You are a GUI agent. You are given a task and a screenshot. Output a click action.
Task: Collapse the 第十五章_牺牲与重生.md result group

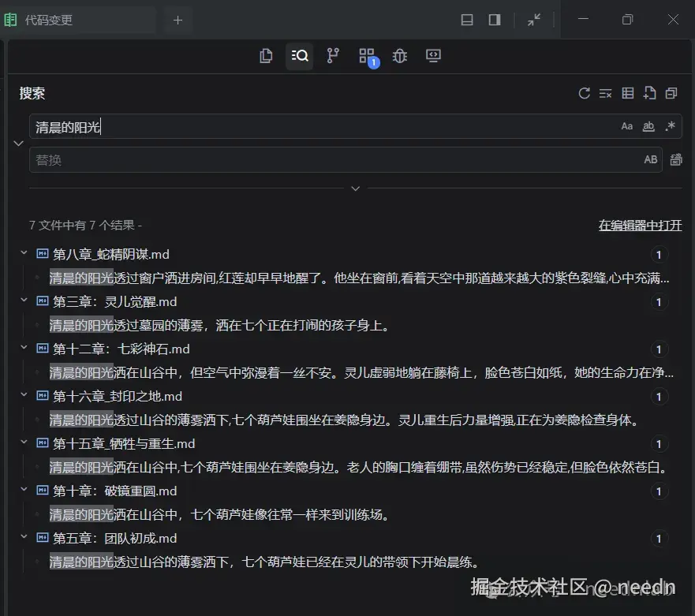point(24,442)
